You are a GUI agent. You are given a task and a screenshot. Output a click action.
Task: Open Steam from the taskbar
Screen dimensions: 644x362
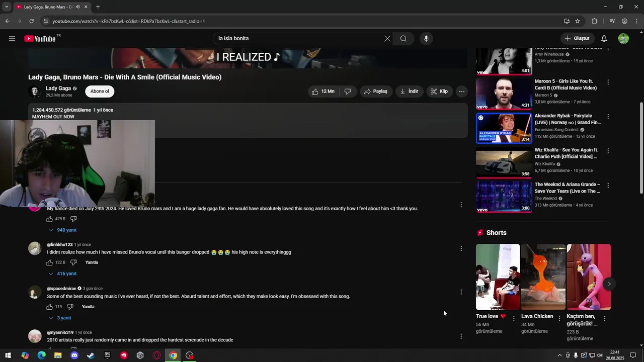tap(91, 355)
